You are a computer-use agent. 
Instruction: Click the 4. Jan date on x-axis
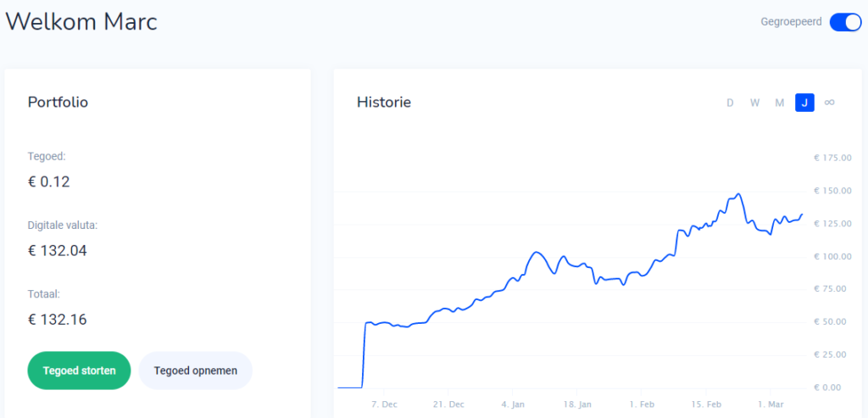(x=513, y=404)
